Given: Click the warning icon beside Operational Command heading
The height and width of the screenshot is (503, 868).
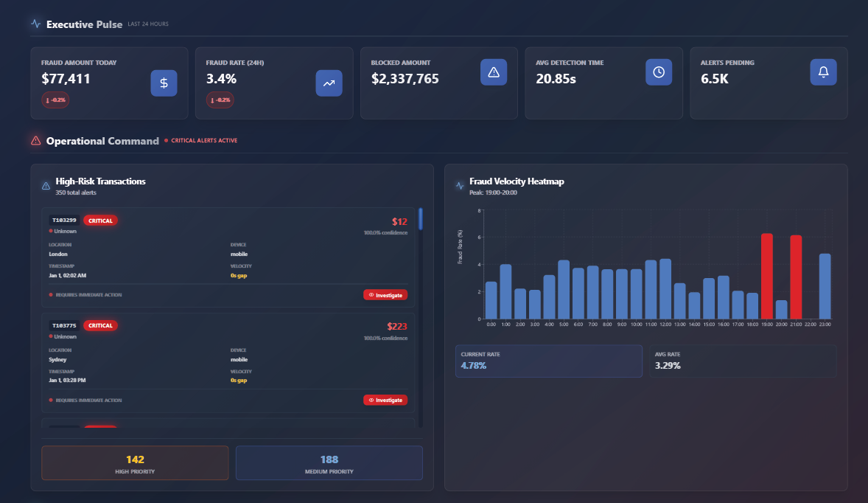Looking at the screenshot, I should (35, 141).
